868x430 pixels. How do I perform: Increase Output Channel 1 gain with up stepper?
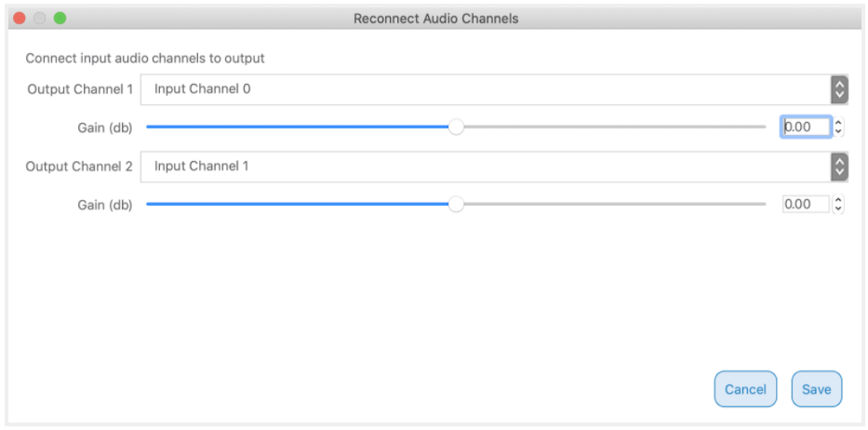coord(839,123)
